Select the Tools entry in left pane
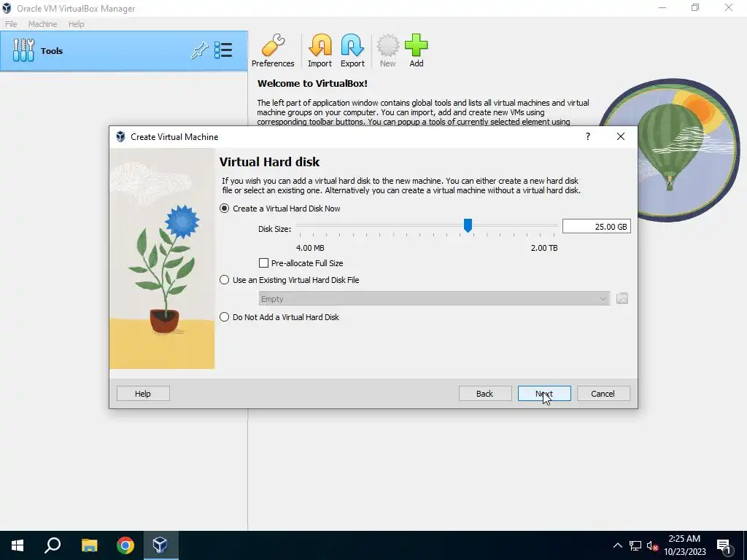This screenshot has height=560, width=747. (x=124, y=51)
